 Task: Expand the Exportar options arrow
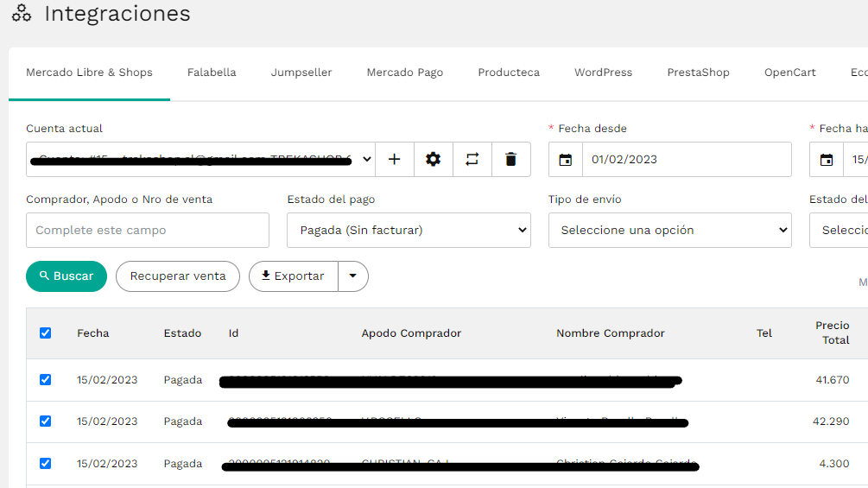pos(352,276)
